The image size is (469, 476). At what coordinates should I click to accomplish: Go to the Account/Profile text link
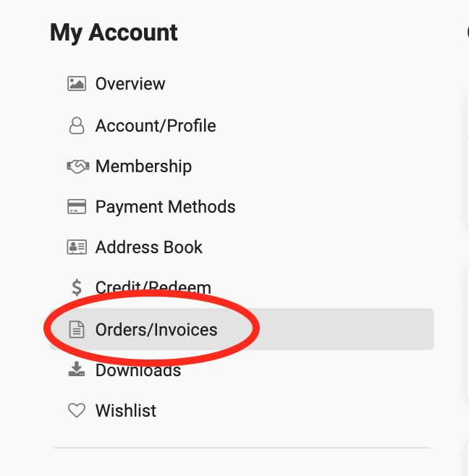(x=156, y=126)
